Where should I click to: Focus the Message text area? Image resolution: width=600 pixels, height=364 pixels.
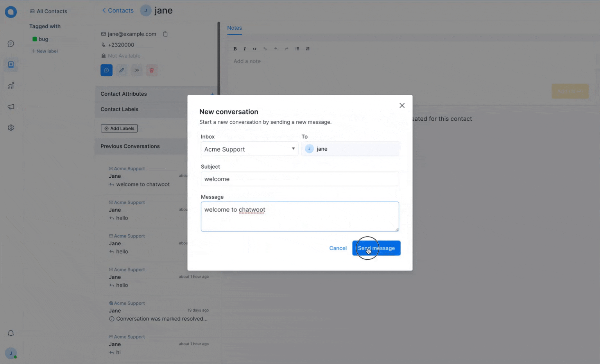[x=299, y=216]
